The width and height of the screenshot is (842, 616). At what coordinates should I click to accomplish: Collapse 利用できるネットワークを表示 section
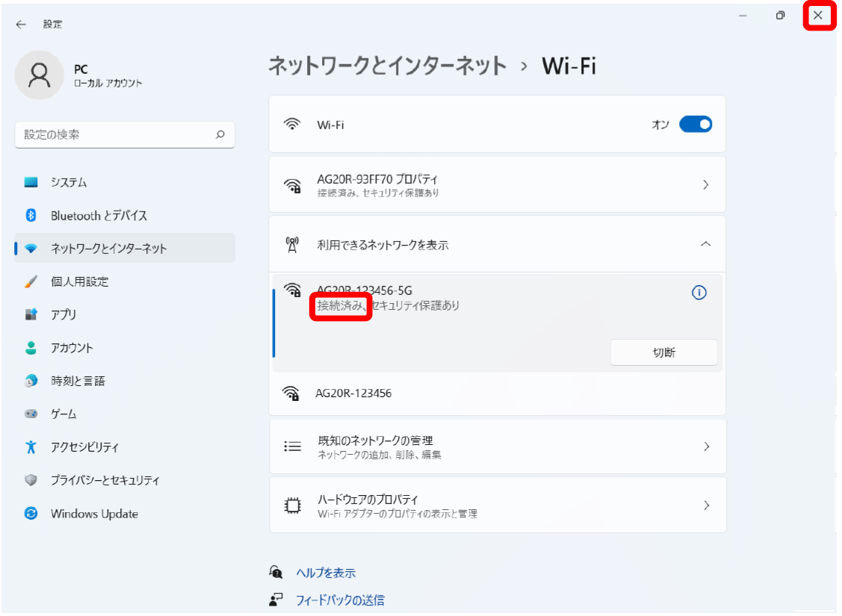coord(706,244)
